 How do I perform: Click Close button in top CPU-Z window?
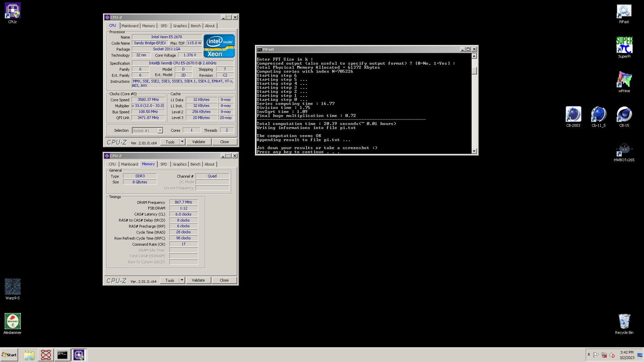224,142
